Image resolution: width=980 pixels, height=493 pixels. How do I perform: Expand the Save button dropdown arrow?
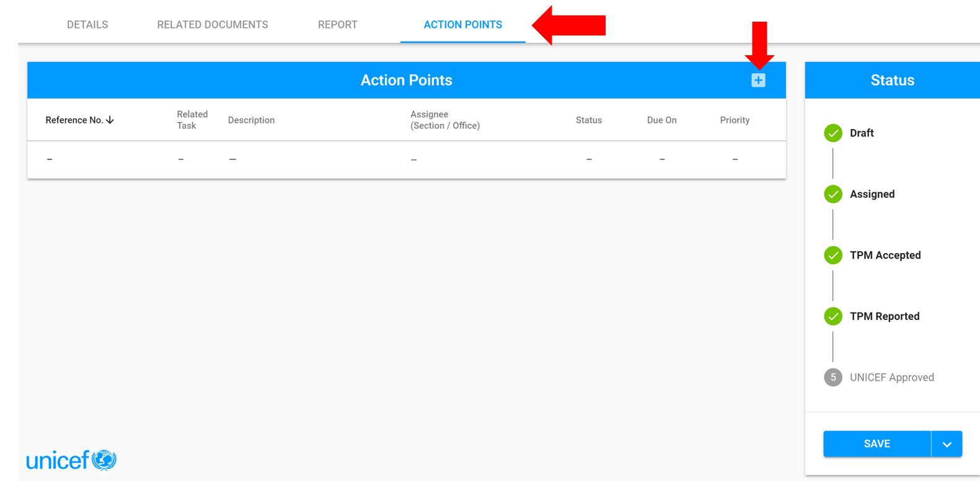point(947,444)
